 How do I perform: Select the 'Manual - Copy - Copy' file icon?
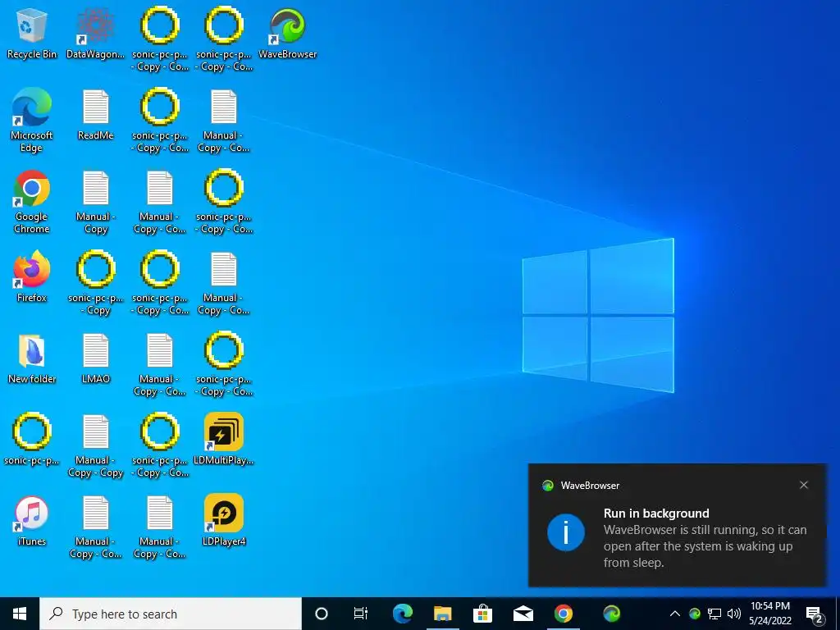tap(95, 445)
